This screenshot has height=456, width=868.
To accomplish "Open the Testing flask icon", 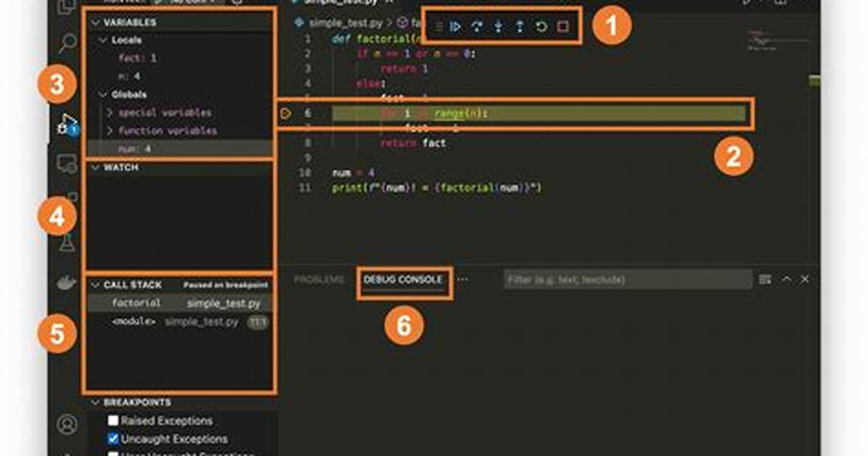I will (67, 243).
